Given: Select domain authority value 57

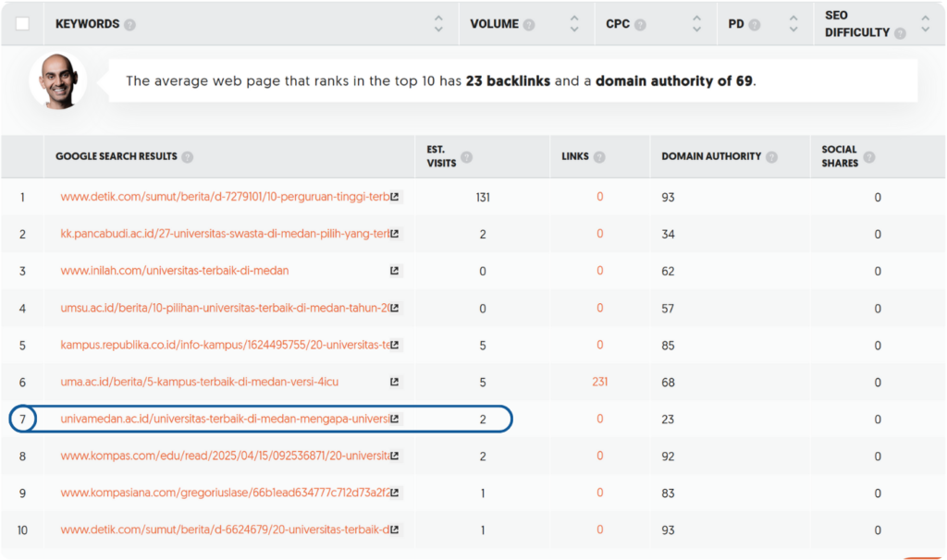Looking at the screenshot, I should point(668,309).
